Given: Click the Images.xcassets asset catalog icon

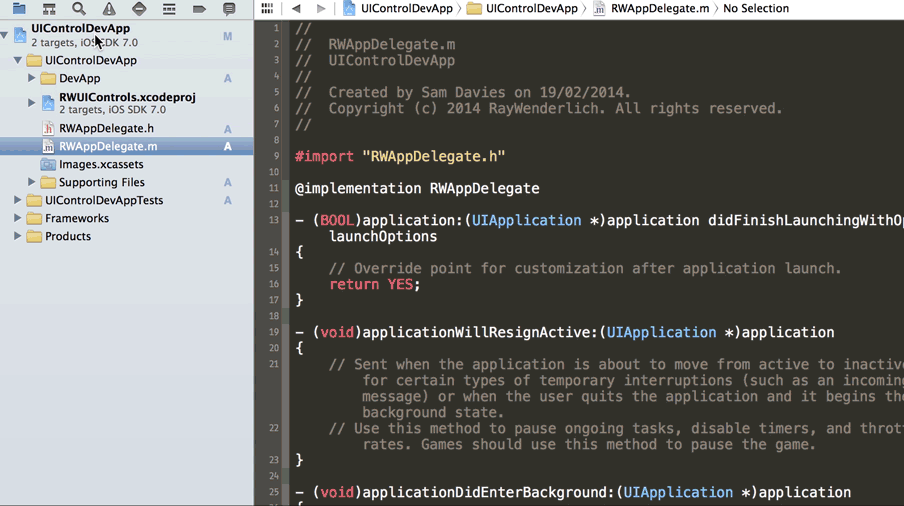Looking at the screenshot, I should tap(48, 164).
